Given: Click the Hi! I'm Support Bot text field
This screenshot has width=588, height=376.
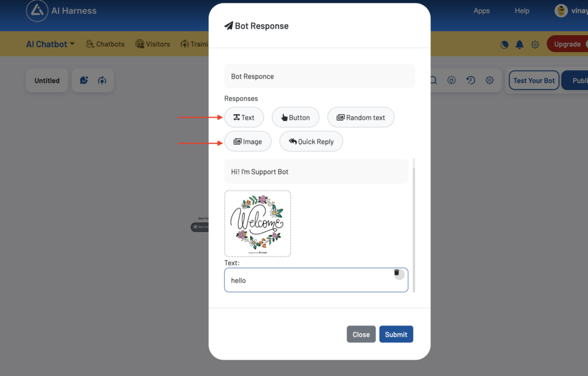Looking at the screenshot, I should tap(316, 172).
